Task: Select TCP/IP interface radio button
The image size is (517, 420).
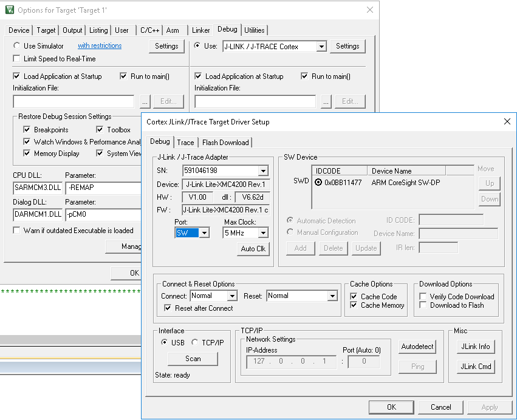Action: tap(195, 342)
